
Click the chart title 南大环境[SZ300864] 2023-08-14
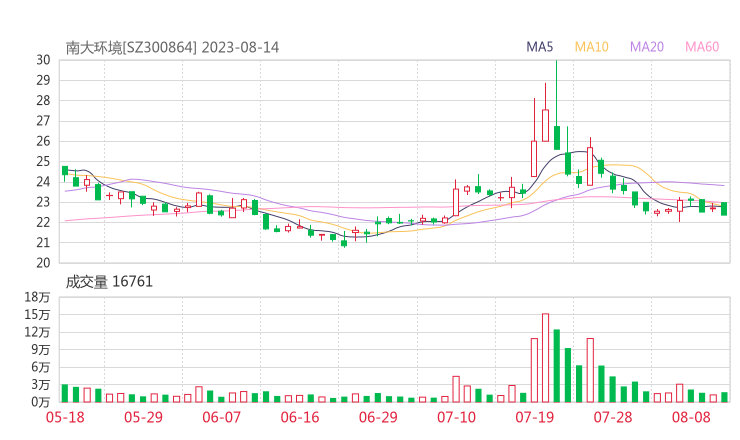pyautogui.click(x=172, y=47)
